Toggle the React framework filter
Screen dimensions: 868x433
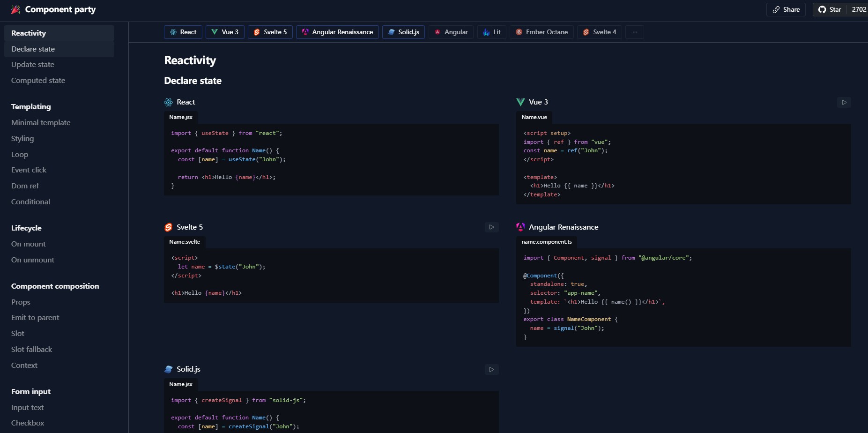pyautogui.click(x=183, y=32)
